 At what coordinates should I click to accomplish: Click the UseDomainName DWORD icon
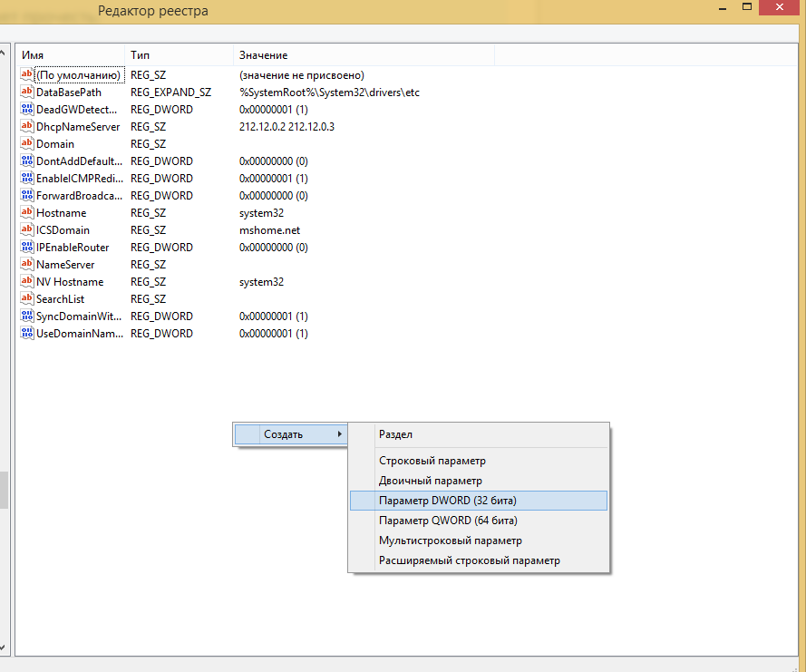[x=26, y=334]
